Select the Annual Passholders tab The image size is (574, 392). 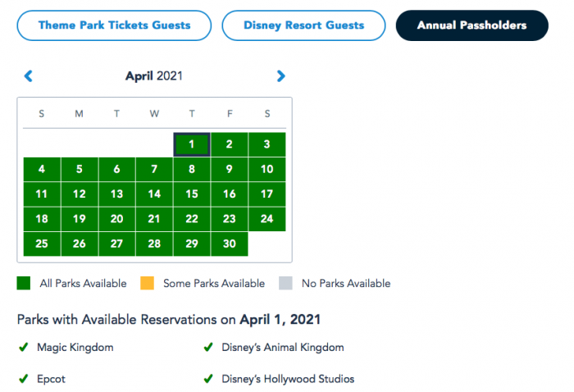click(471, 25)
